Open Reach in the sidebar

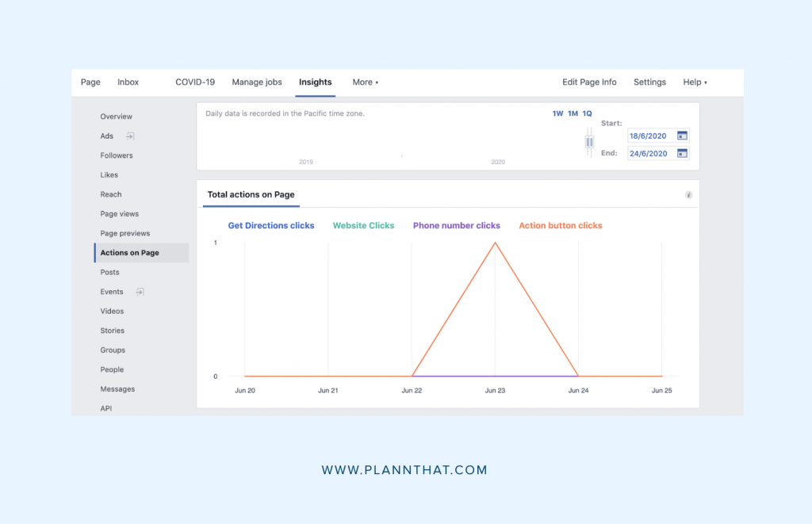[x=111, y=194]
